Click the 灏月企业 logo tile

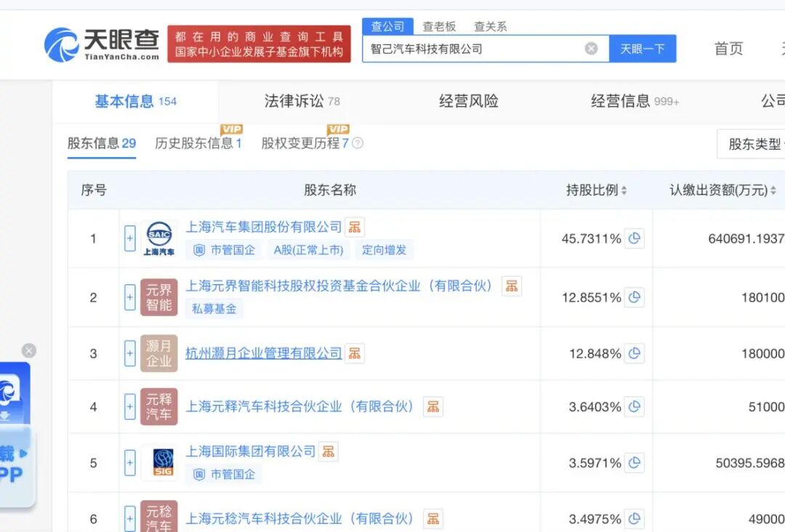point(159,353)
